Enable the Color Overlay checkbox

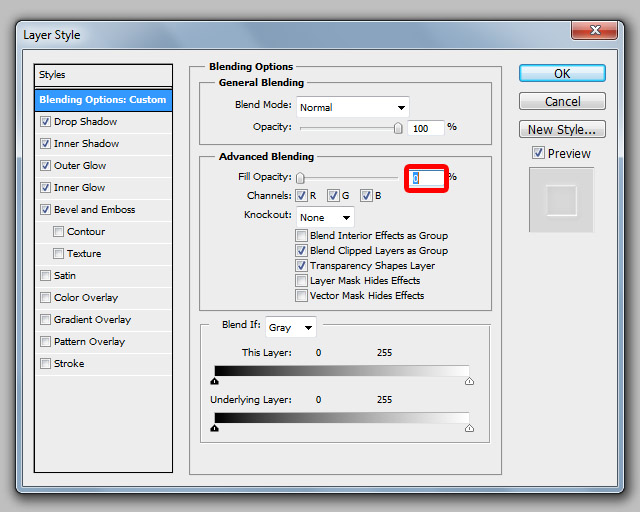coord(45,298)
